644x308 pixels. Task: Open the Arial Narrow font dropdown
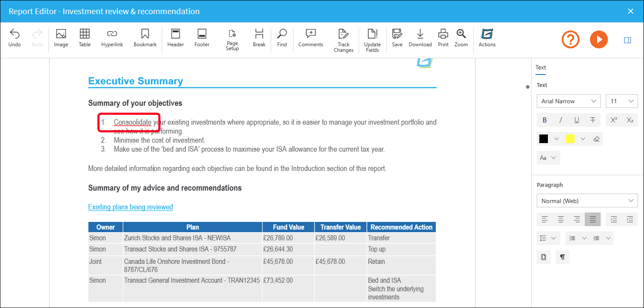tap(568, 101)
